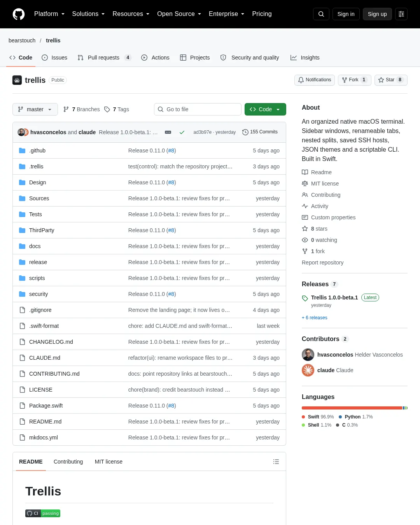This screenshot has height=525, width=420.
Task: Expand the Enterprise menu
Action: tap(226, 14)
